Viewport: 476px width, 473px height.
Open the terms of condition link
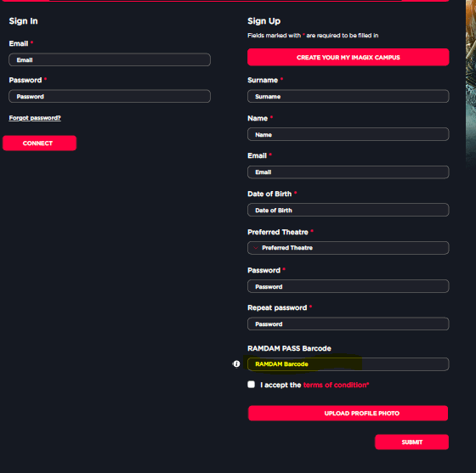[336, 385]
